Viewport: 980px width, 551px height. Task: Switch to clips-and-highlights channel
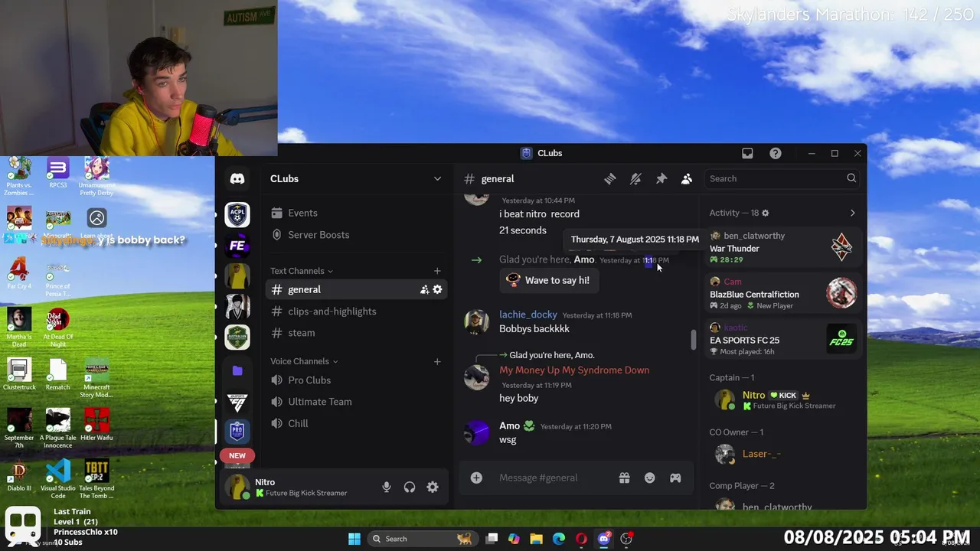click(355, 311)
